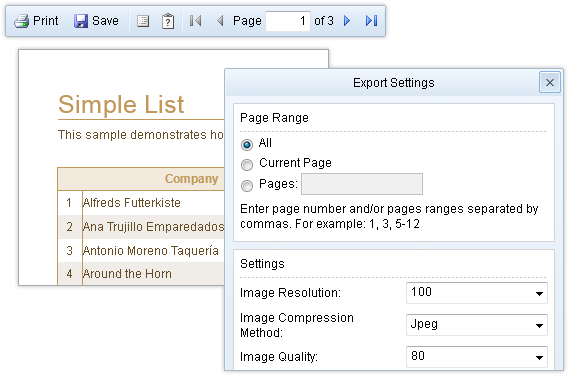Close the Export Settings dialog

(549, 82)
